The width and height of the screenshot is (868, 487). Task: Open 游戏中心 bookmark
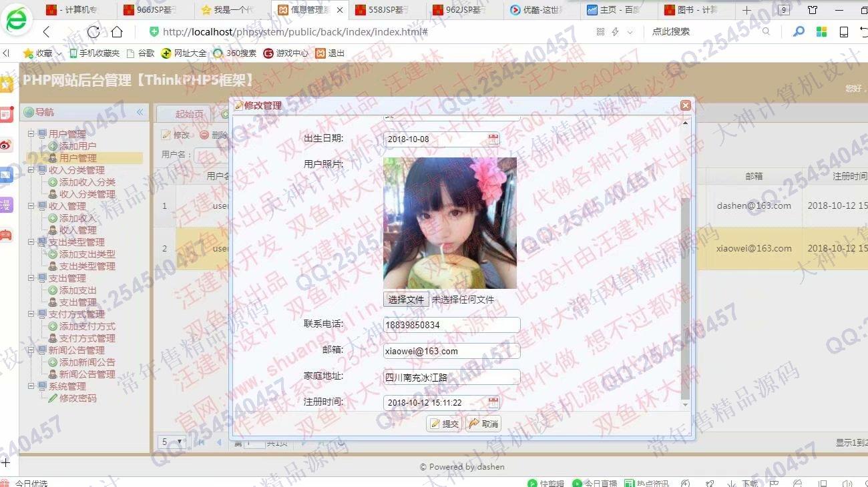click(286, 53)
